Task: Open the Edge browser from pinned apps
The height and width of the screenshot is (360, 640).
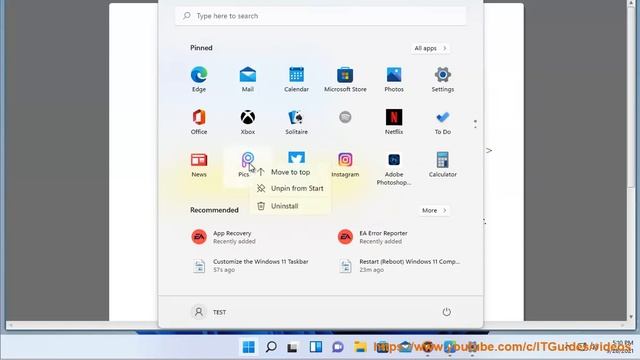Action: pyautogui.click(x=199, y=79)
